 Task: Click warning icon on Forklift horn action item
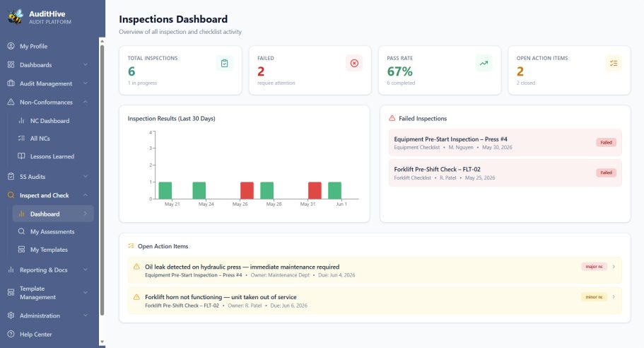pos(136,296)
